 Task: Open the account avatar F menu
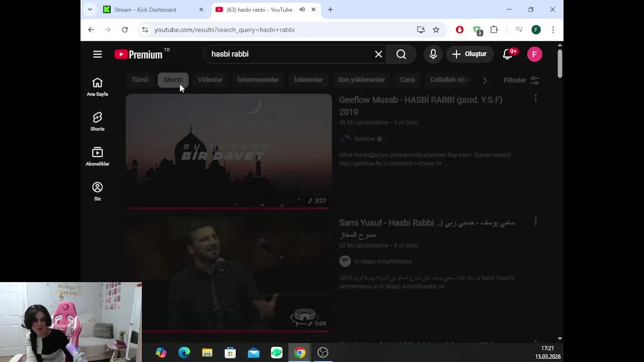[x=534, y=54]
